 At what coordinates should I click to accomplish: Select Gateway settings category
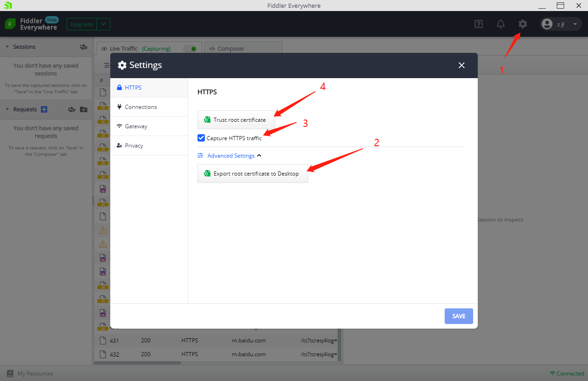tap(149, 126)
